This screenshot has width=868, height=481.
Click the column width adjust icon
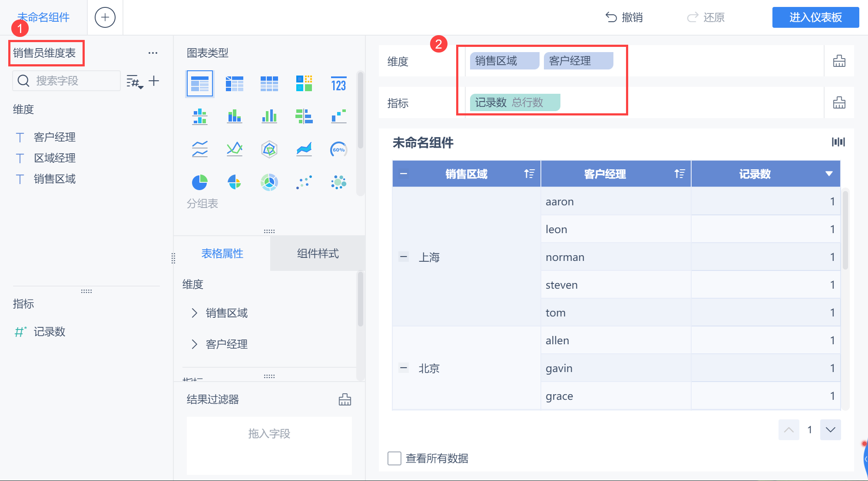838,142
